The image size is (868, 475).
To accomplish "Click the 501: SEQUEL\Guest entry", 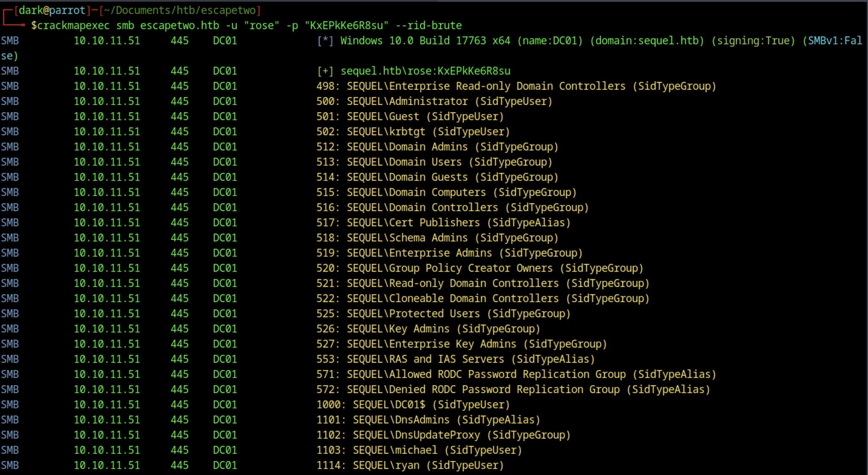I will click(x=410, y=117).
